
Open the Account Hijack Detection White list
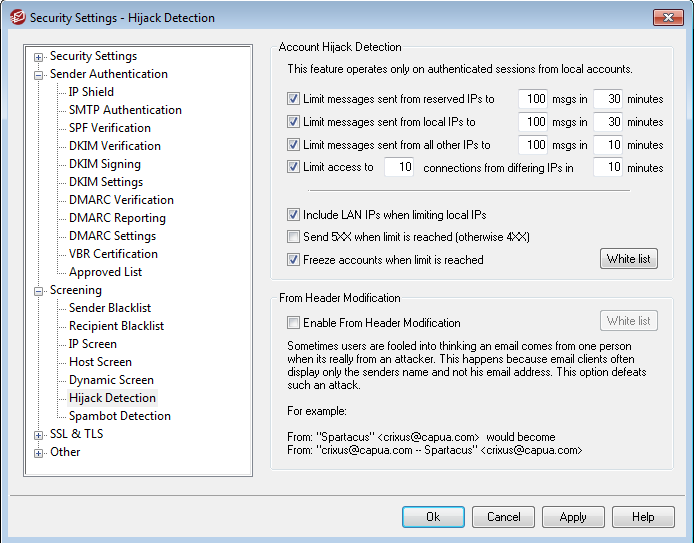point(629,259)
